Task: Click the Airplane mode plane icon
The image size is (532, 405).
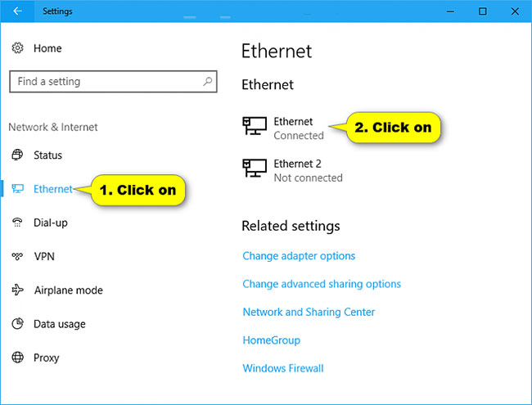Action: click(17, 290)
